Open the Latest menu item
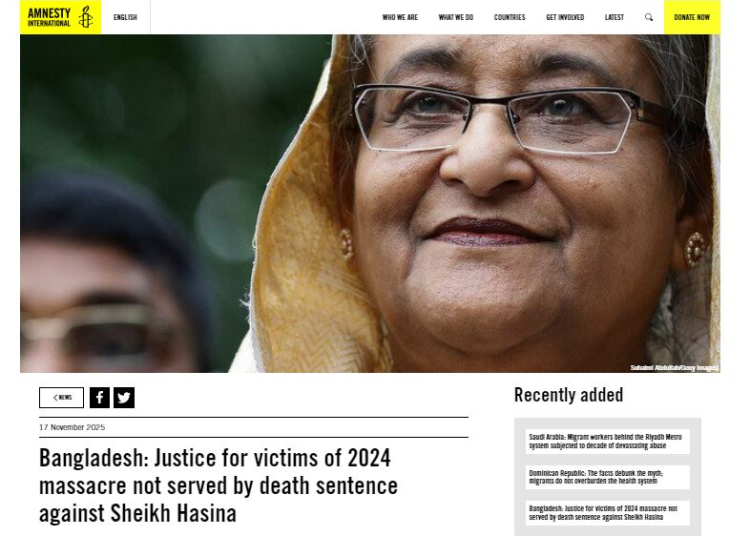The height and width of the screenshot is (536, 750). tap(614, 17)
